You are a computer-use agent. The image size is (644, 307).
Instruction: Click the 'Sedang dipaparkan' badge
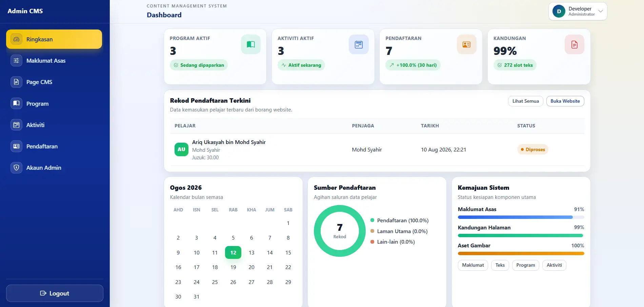pyautogui.click(x=199, y=65)
